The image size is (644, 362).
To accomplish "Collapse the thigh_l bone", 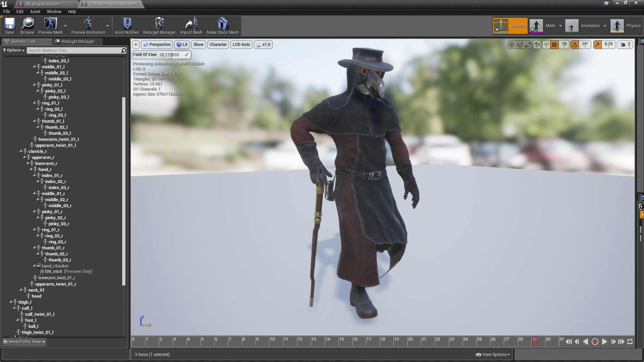I will (11, 302).
